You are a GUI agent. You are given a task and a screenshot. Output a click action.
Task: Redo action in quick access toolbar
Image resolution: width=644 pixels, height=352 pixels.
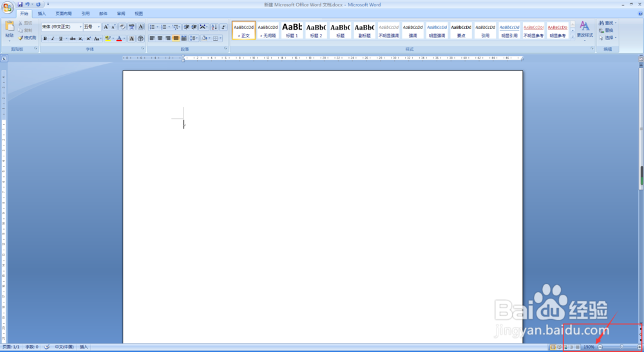tap(38, 5)
